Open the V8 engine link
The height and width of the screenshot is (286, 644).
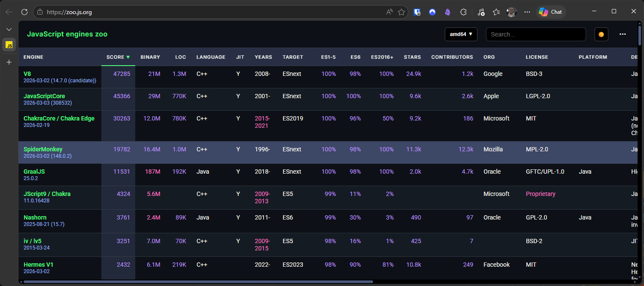(x=27, y=74)
